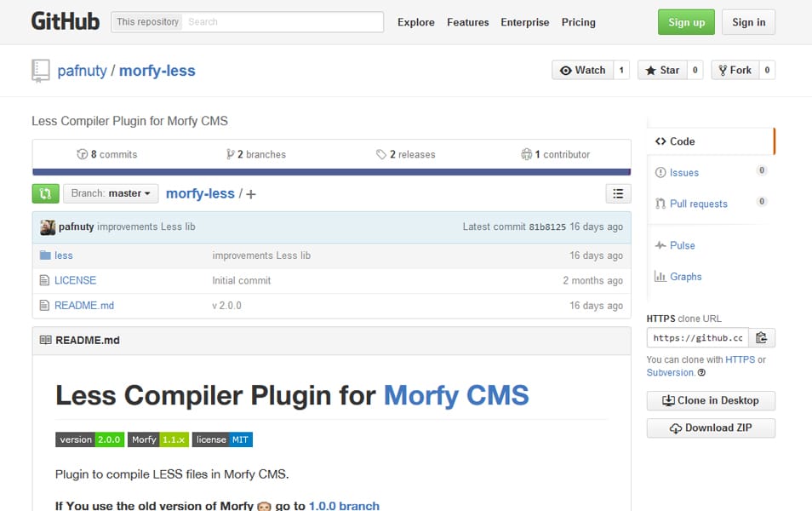812x511 pixels.
Task: Toggle Watch on this repository
Action: (x=585, y=70)
